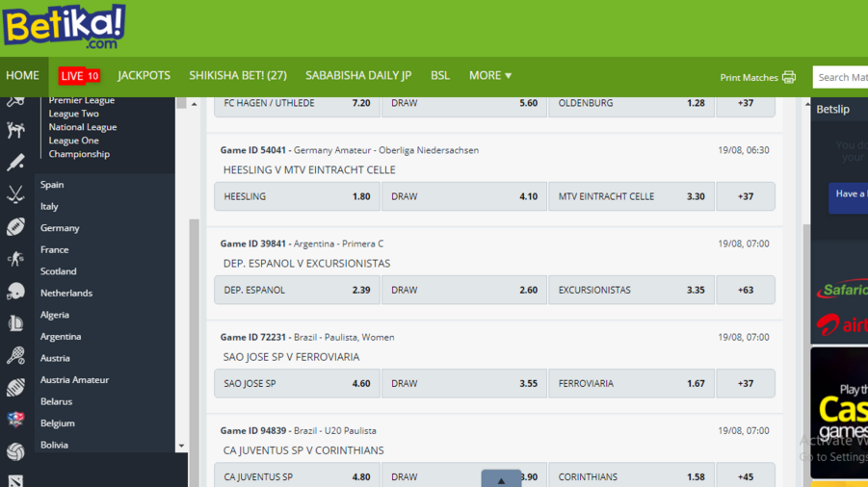
Task: Go to the LIVE matches tab
Action: click(x=78, y=75)
